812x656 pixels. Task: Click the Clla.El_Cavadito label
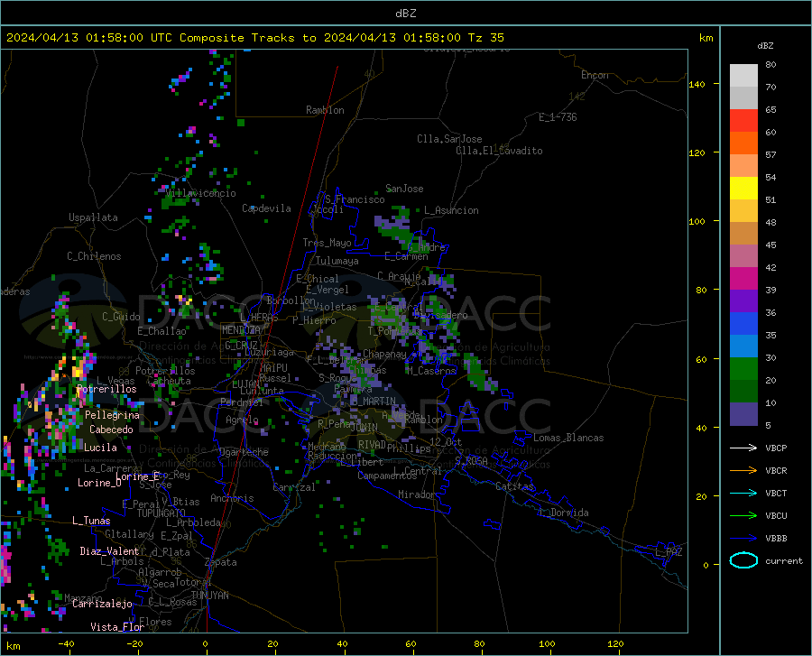pyautogui.click(x=499, y=151)
